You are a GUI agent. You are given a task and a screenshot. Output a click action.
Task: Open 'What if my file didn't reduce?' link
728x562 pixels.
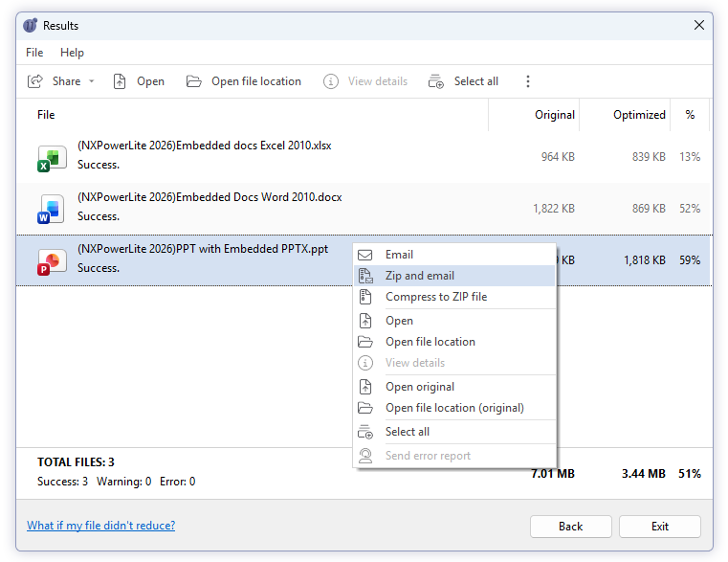point(100,526)
